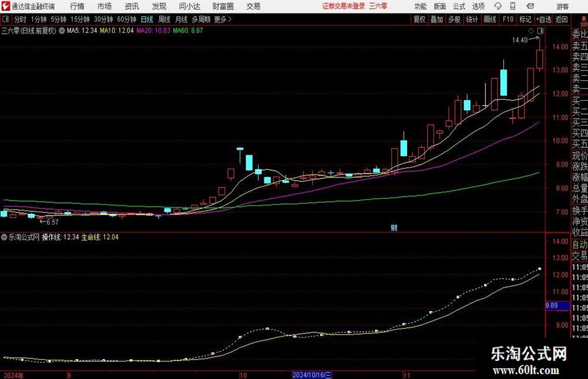Click the 生命线: 12.04 label
588x379 pixels.
100,237
